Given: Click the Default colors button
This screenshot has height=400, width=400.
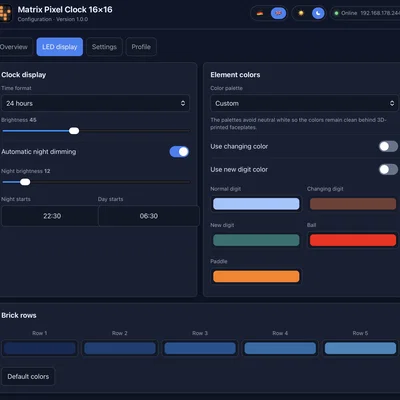Looking at the screenshot, I should 28,376.
